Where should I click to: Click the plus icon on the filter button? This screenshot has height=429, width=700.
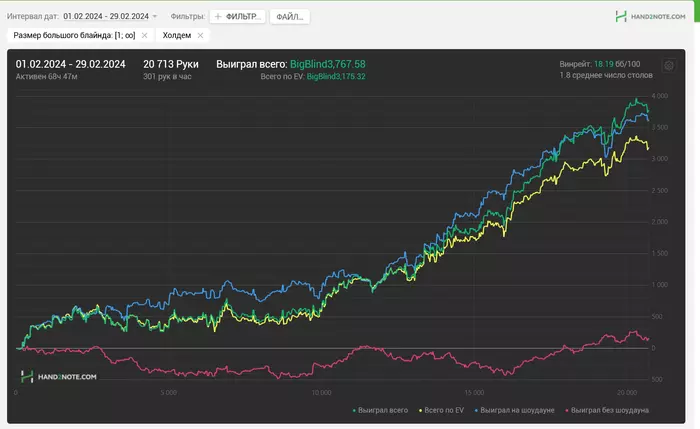click(218, 17)
